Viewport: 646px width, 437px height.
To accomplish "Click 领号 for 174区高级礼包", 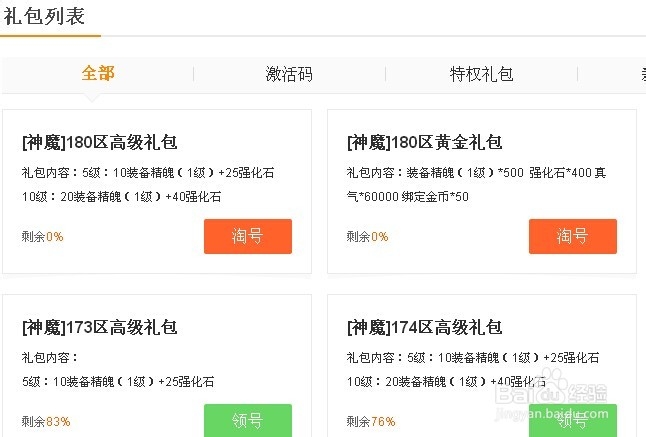I will click(x=573, y=421).
